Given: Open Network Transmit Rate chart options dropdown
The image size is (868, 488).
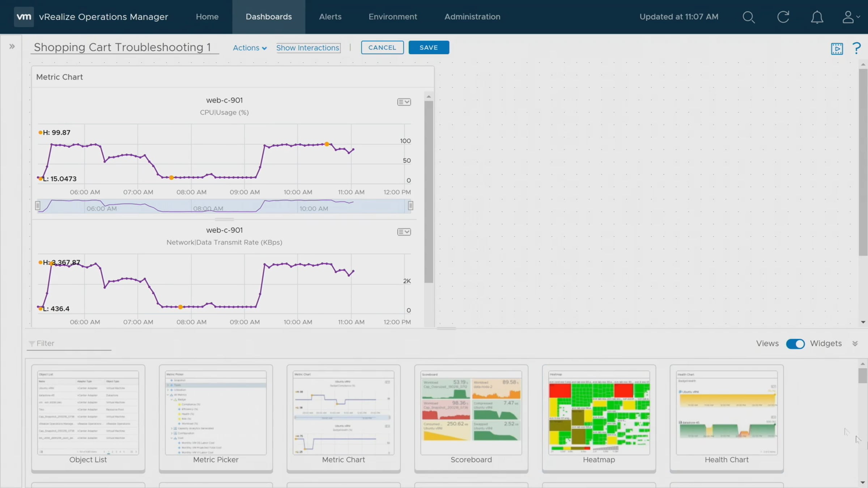Looking at the screenshot, I should (x=404, y=232).
